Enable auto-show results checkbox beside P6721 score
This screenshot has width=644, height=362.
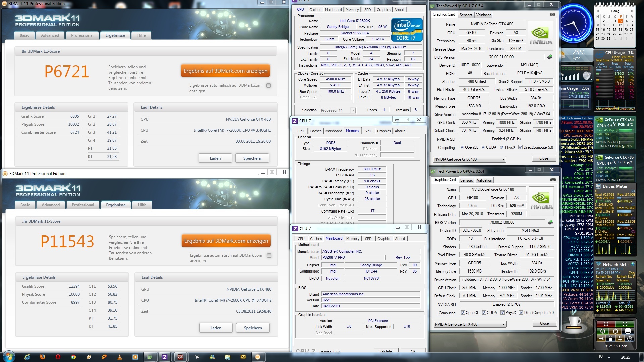click(x=268, y=86)
